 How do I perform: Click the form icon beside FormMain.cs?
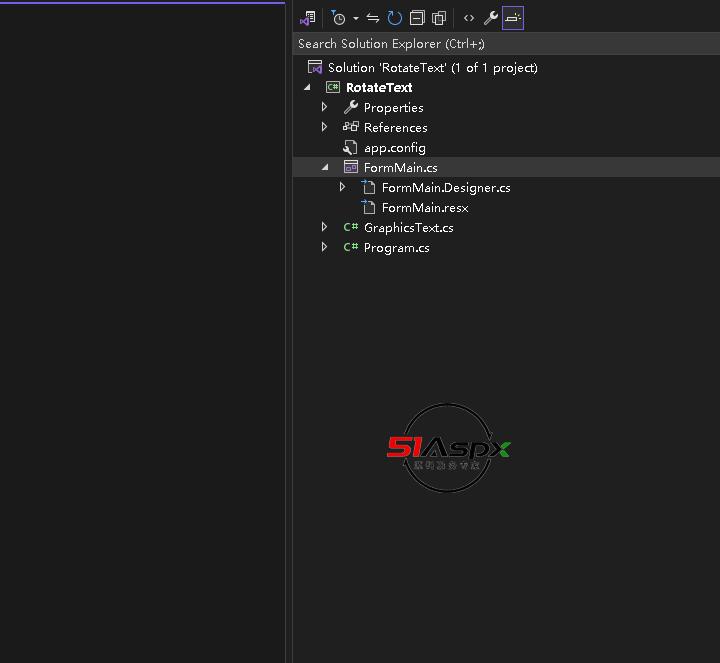[351, 167]
